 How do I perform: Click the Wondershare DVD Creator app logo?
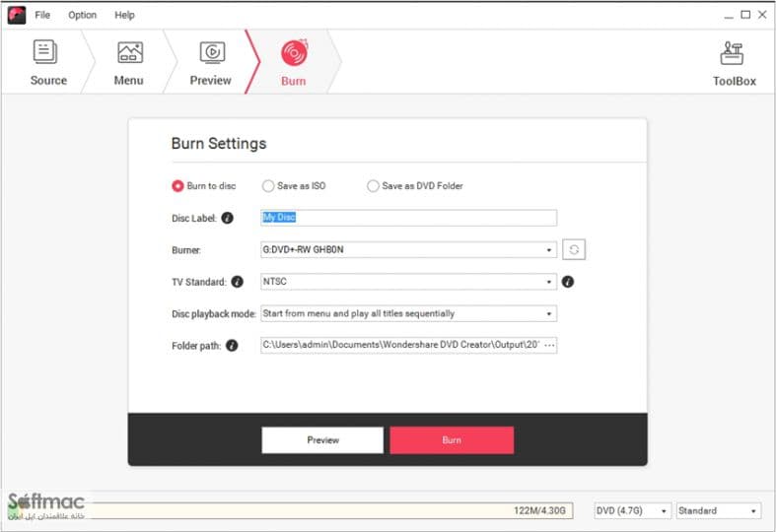tap(17, 15)
